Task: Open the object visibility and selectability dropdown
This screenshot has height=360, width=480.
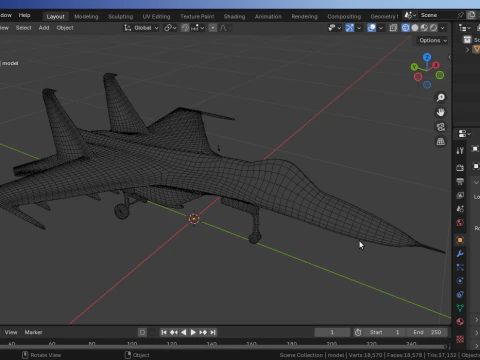Action: point(334,28)
